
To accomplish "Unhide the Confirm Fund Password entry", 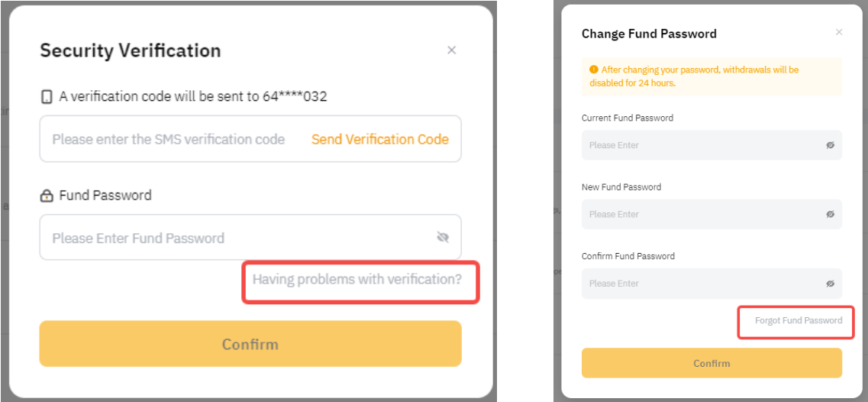I will (830, 284).
